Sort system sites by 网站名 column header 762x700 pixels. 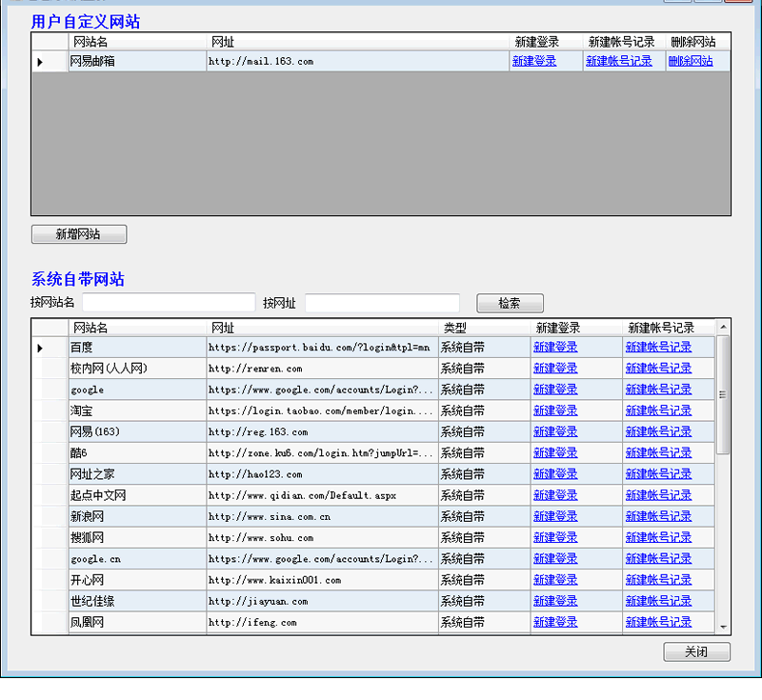(137, 328)
